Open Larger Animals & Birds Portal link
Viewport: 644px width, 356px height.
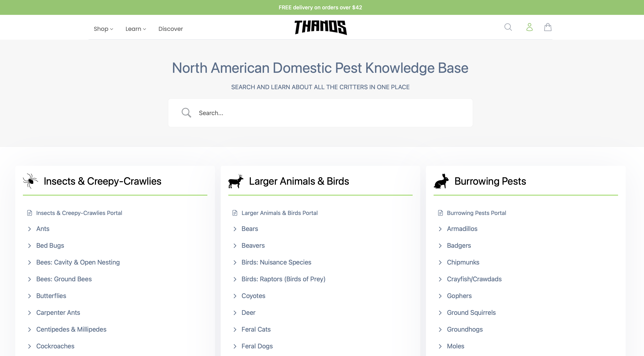click(x=279, y=213)
